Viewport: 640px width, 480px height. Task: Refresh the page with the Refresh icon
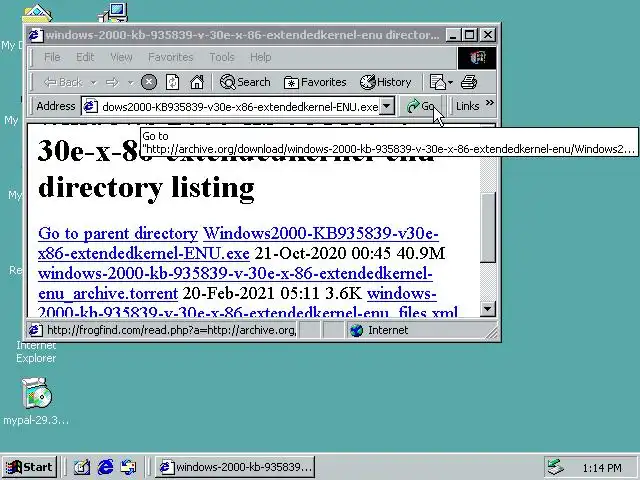tap(172, 82)
